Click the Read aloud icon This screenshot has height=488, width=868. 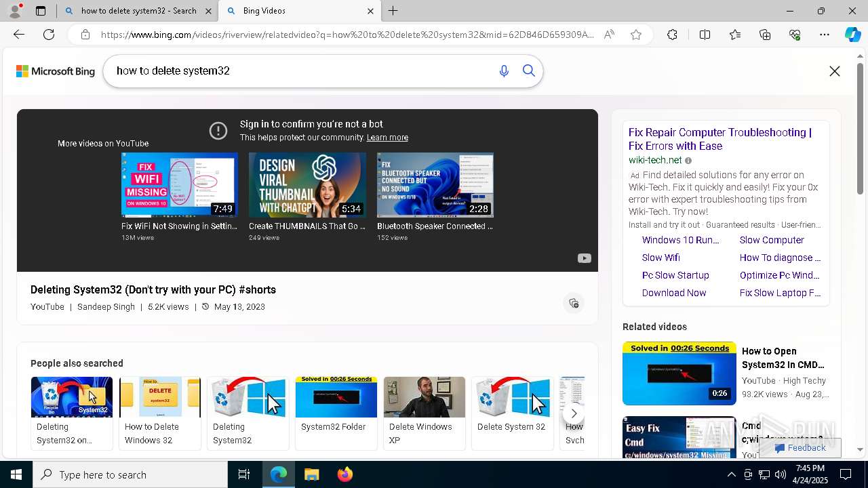pyautogui.click(x=609, y=35)
